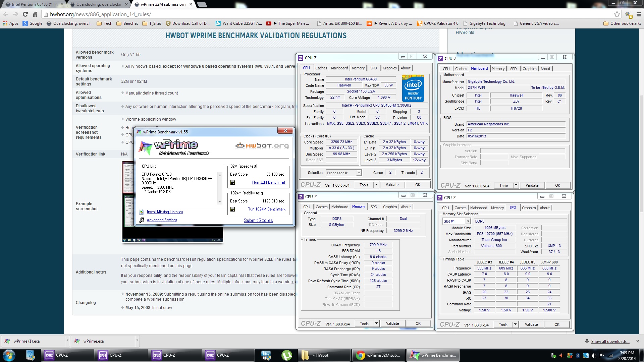644x362 pixels.
Task: Open the Apps grid shortcut in bookmarks bar
Action: [x=10, y=23]
